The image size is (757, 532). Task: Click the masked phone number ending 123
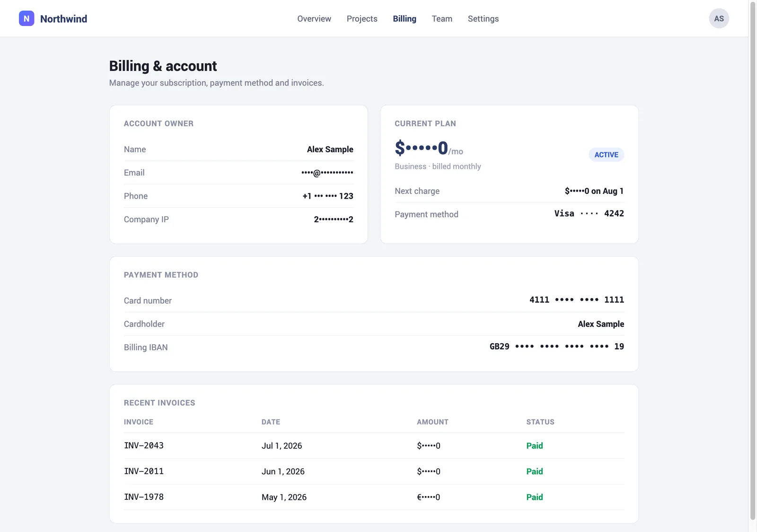(x=328, y=196)
